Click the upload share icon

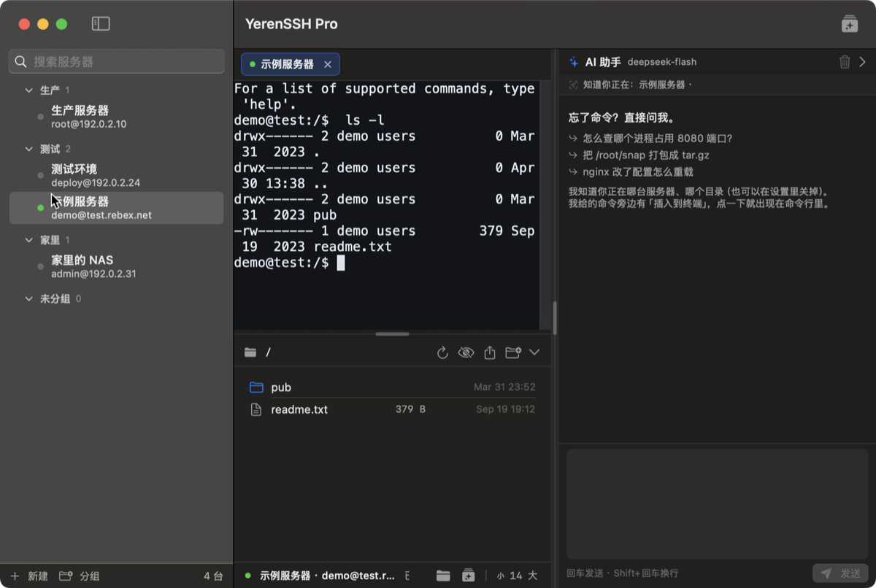(490, 353)
